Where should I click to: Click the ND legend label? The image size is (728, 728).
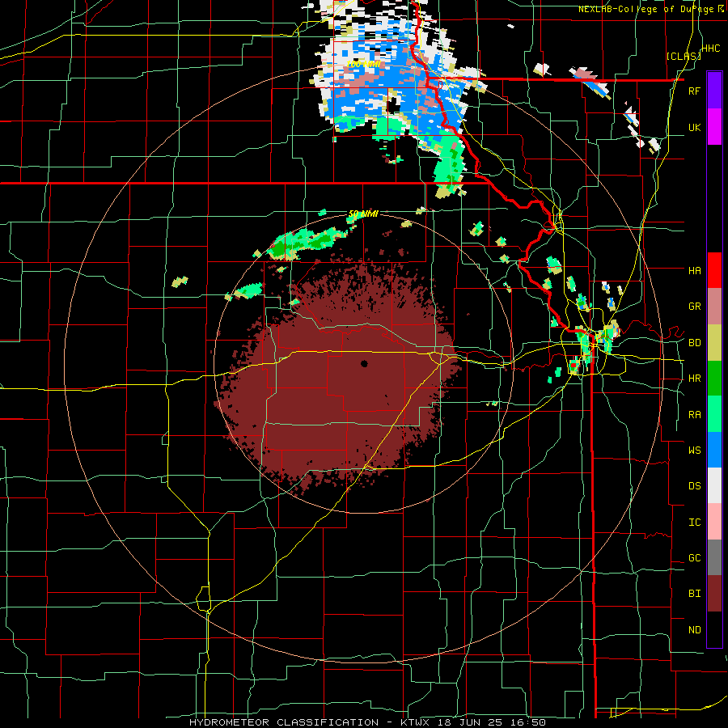(x=694, y=630)
